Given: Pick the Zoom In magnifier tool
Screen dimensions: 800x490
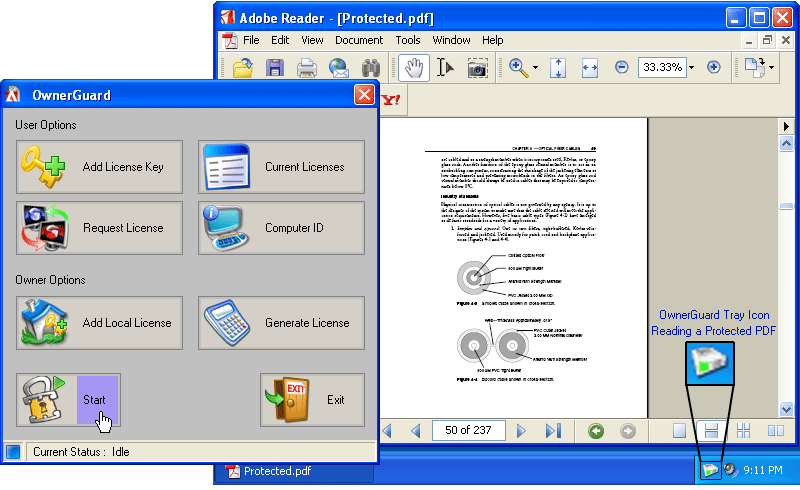Looking at the screenshot, I should [x=518, y=67].
